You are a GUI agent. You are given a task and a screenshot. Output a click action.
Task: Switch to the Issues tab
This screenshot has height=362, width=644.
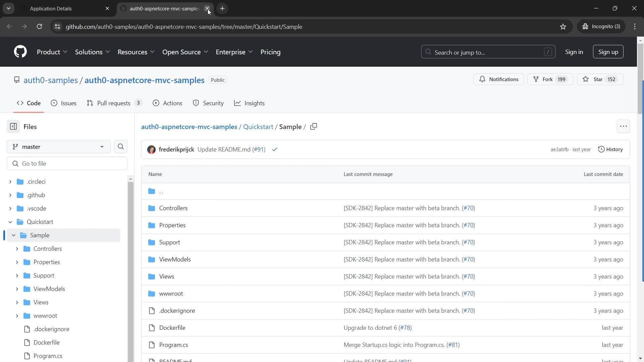[64, 103]
